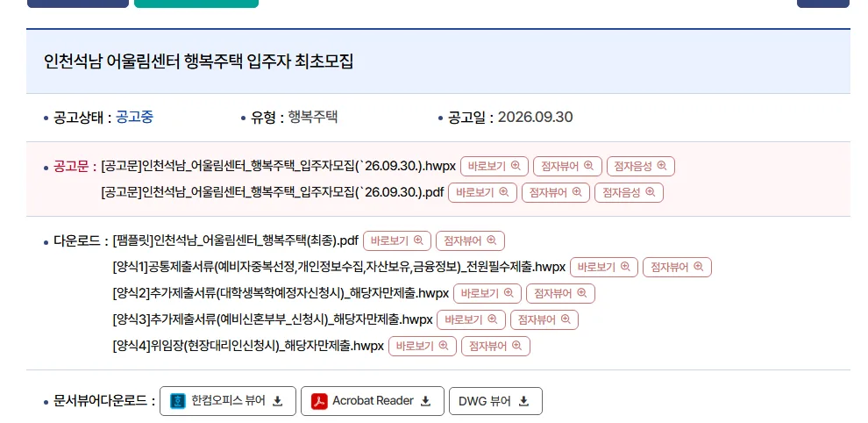Download the DWG 뷰어
Screen dimensions: 868x423
point(496,401)
